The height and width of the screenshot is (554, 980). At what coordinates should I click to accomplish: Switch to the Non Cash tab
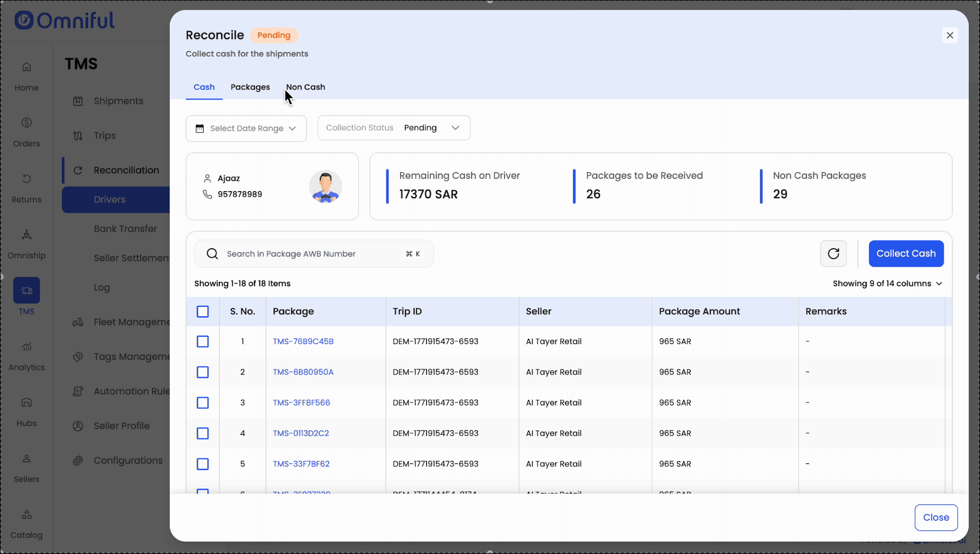pos(305,87)
